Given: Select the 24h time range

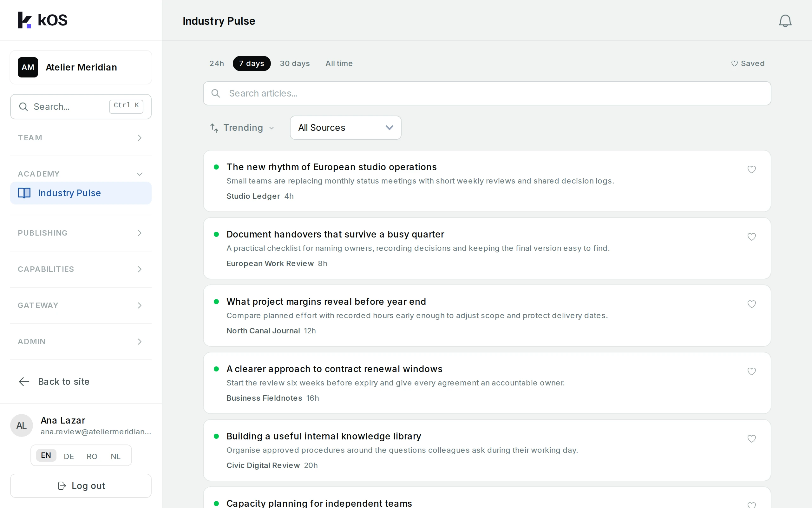Looking at the screenshot, I should coord(217,63).
